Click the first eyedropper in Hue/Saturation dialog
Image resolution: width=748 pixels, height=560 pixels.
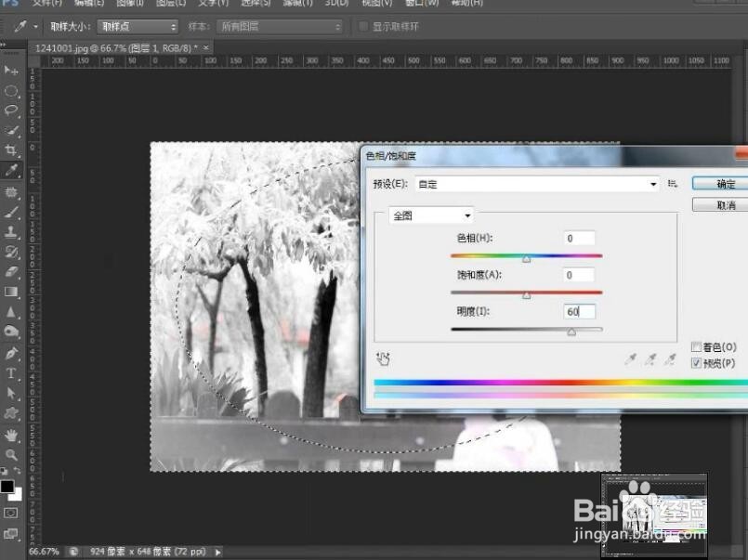coord(631,358)
